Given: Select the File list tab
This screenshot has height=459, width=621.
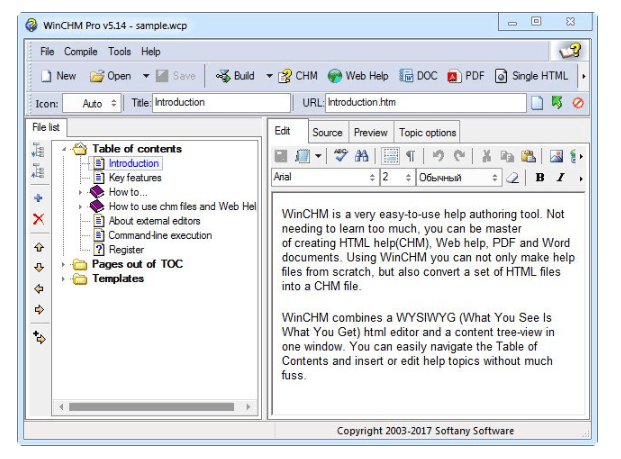Looking at the screenshot, I should click(46, 128).
